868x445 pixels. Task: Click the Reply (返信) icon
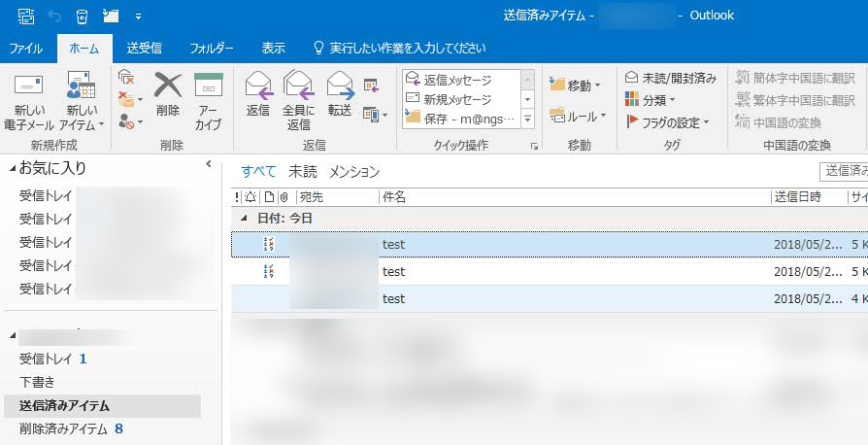click(x=258, y=86)
